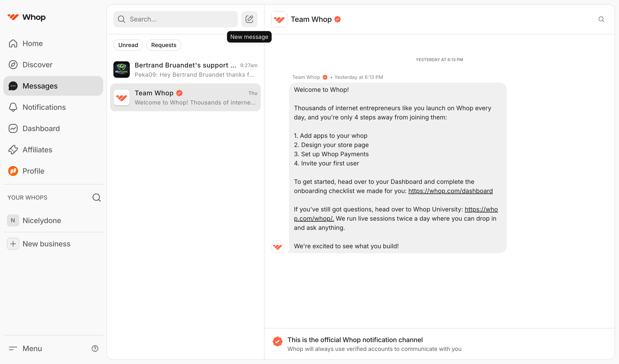619x364 pixels.
Task: Click the YOUR WHOPS section label
Action: point(27,197)
